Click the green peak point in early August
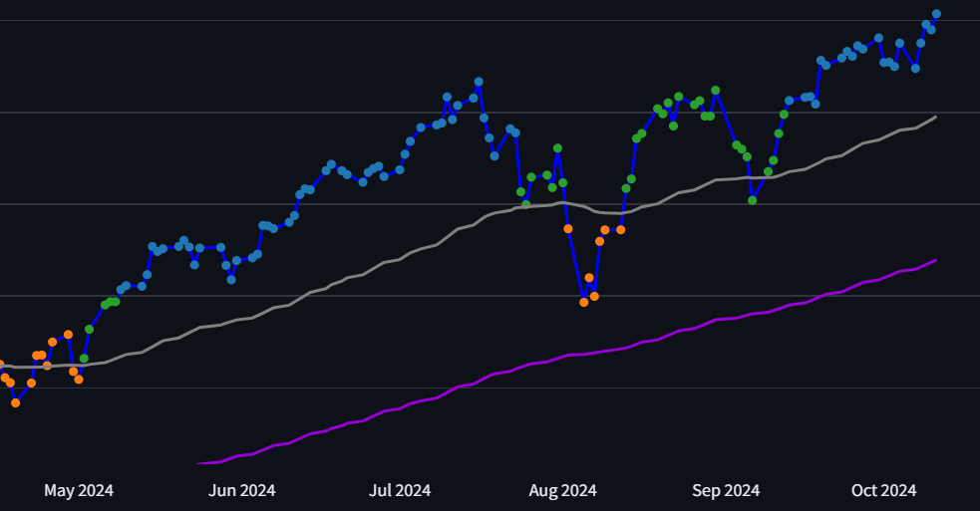The height and width of the screenshot is (511, 980). pyautogui.click(x=557, y=148)
